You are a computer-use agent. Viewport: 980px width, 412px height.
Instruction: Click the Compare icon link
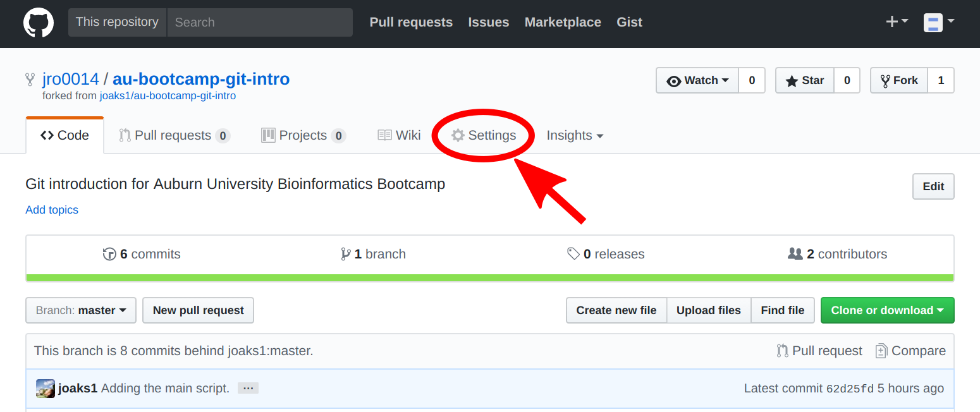click(910, 351)
